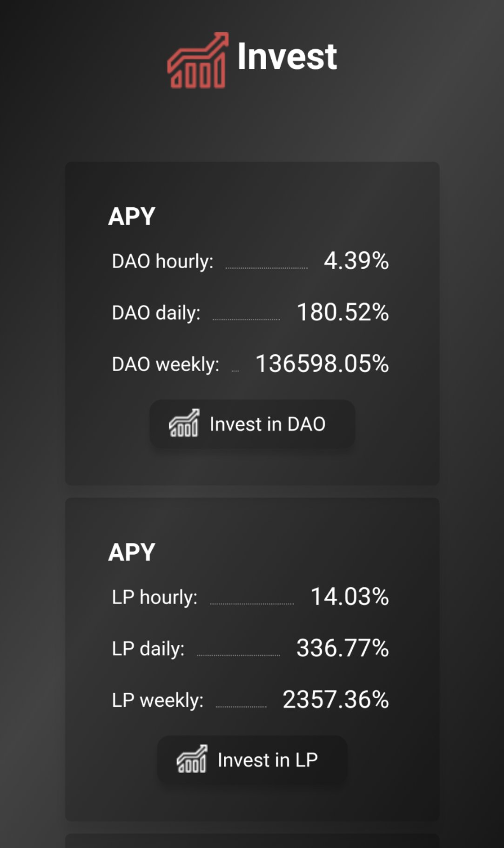Click the 180.52% DAO daily value
This screenshot has height=848, width=504.
click(x=343, y=312)
